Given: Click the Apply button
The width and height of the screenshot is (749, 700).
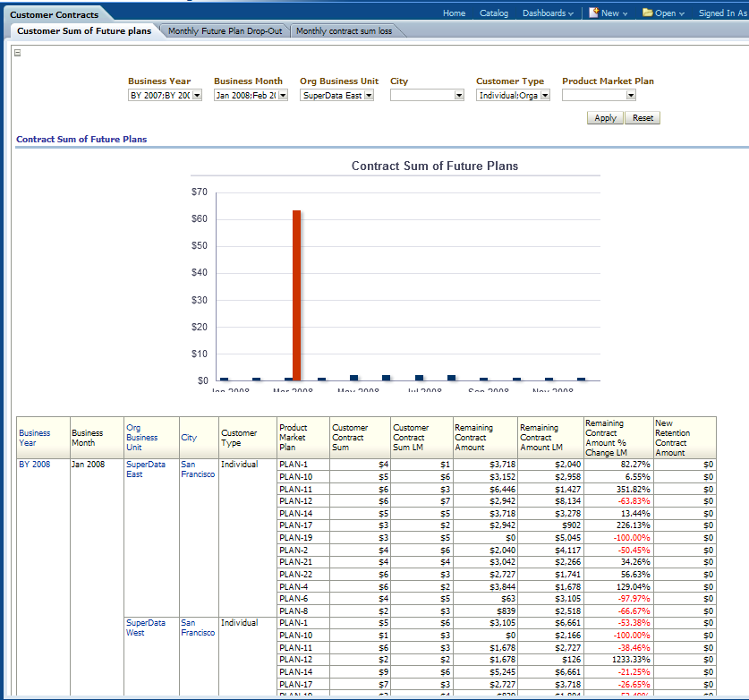Looking at the screenshot, I should click(x=605, y=118).
